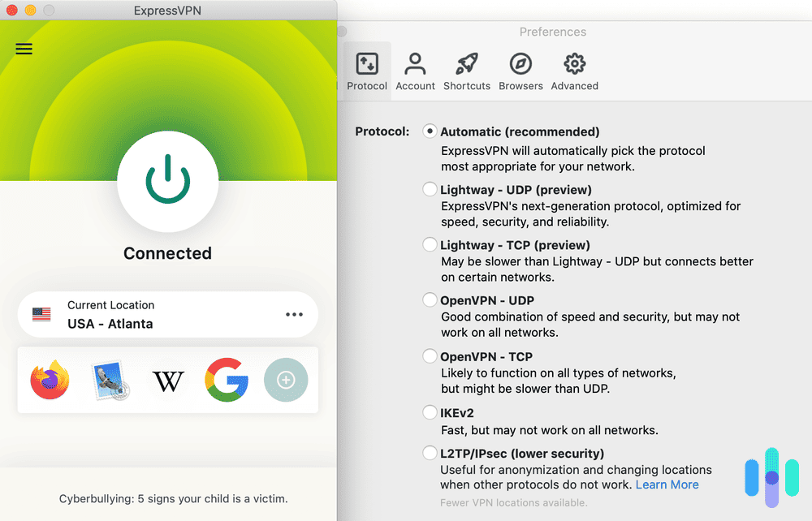The image size is (812, 521).
Task: Open location options via the ellipsis icon
Action: (296, 314)
